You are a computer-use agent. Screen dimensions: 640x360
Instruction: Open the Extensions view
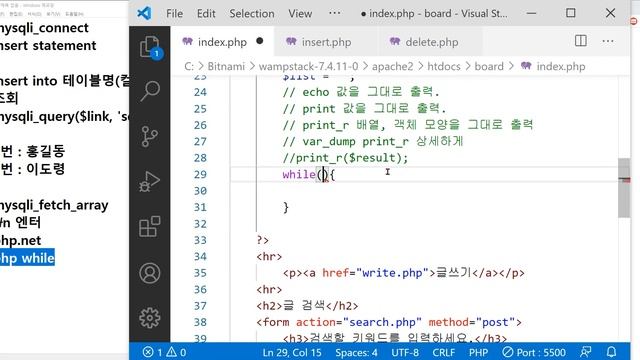pyautogui.click(x=150, y=227)
